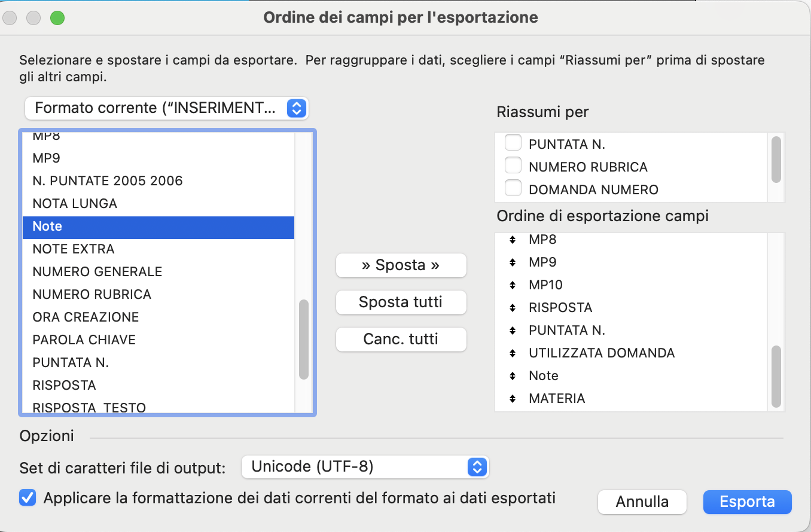Click reorder handle icon beside MP10
The image size is (811, 532).
coord(513,285)
